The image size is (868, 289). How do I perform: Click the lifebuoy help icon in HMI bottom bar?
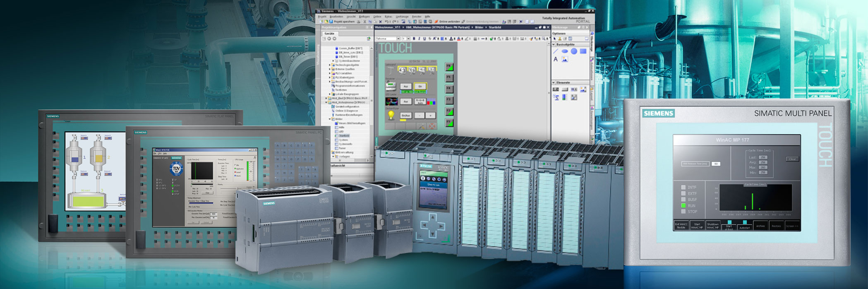click(432, 126)
